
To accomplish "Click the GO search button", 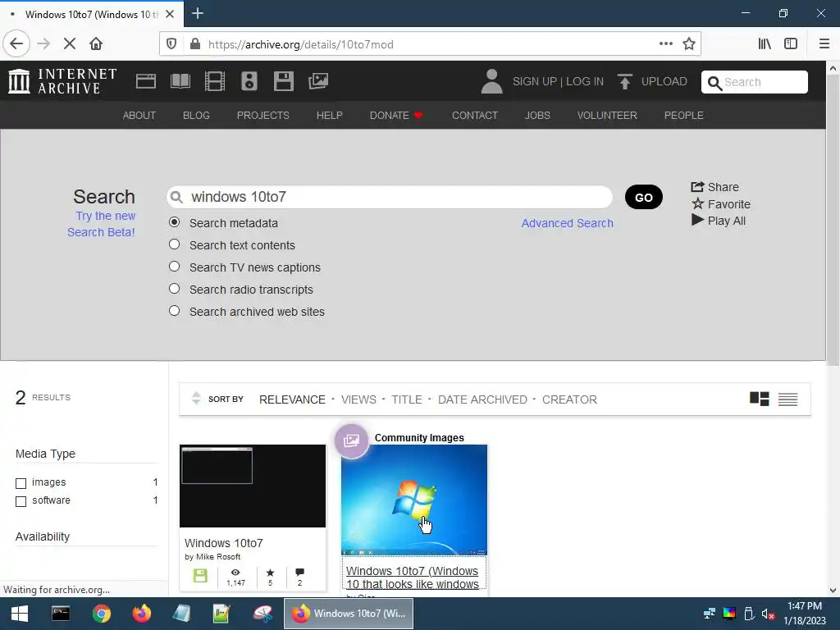I will (x=644, y=197).
